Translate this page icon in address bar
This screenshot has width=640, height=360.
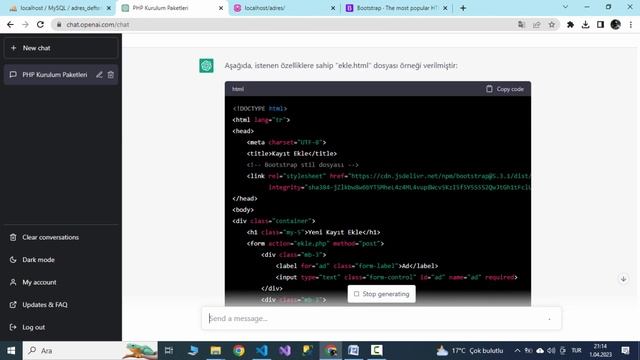pyautogui.click(x=521, y=24)
